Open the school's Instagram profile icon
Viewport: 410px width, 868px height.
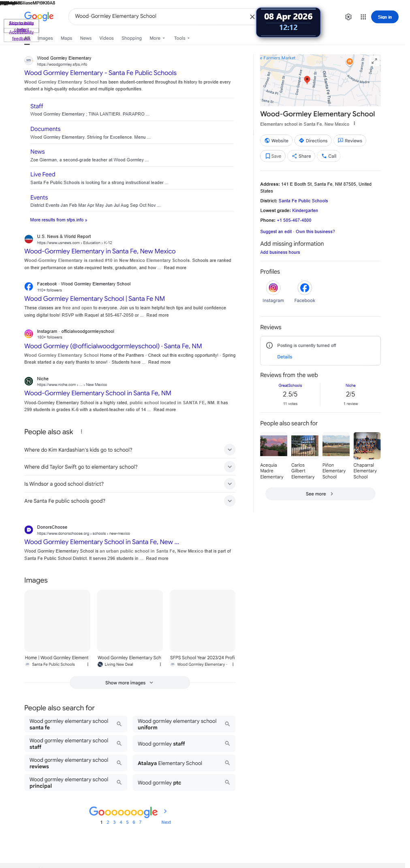273,288
